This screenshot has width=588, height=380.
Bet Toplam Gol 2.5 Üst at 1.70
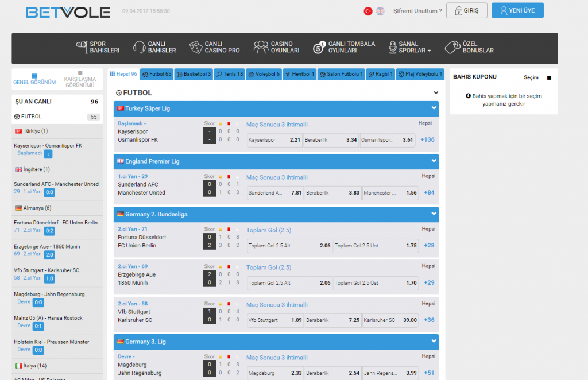tap(376, 283)
